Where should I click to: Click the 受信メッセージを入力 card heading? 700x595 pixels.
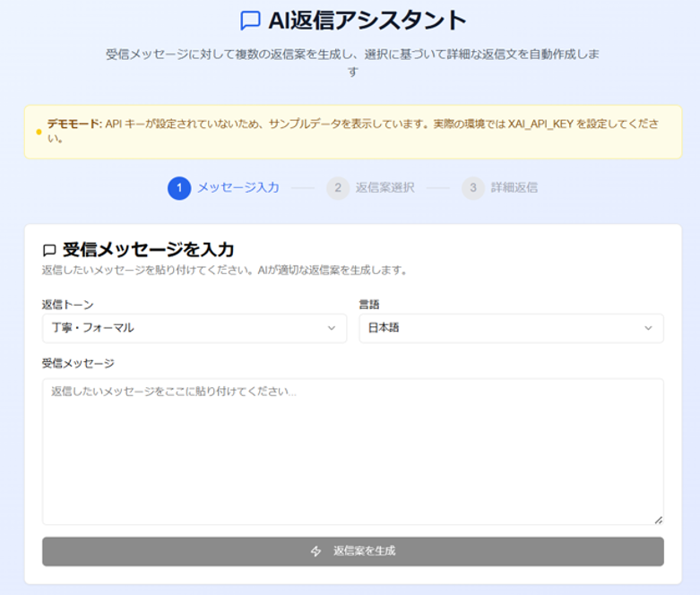[x=148, y=250]
